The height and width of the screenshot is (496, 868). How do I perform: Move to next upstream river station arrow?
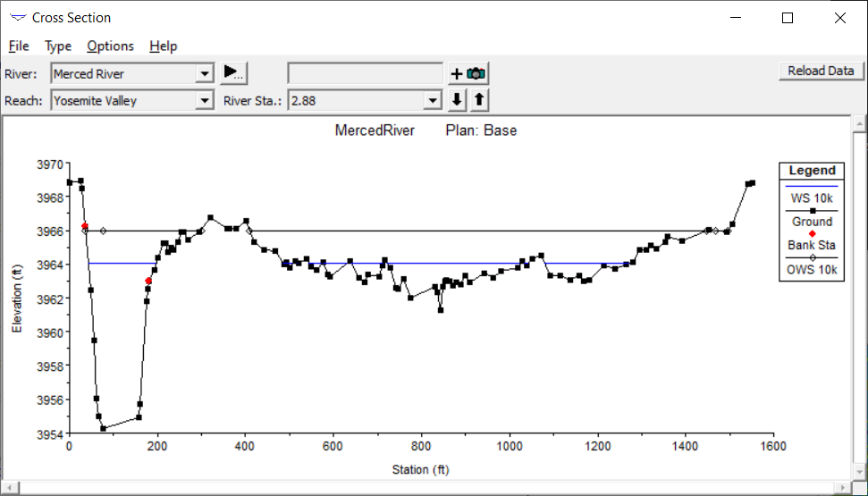(x=479, y=100)
